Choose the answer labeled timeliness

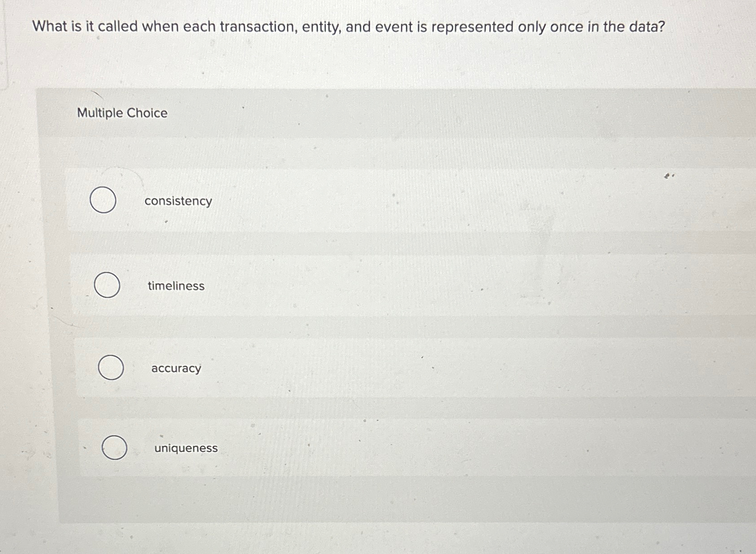point(175,286)
